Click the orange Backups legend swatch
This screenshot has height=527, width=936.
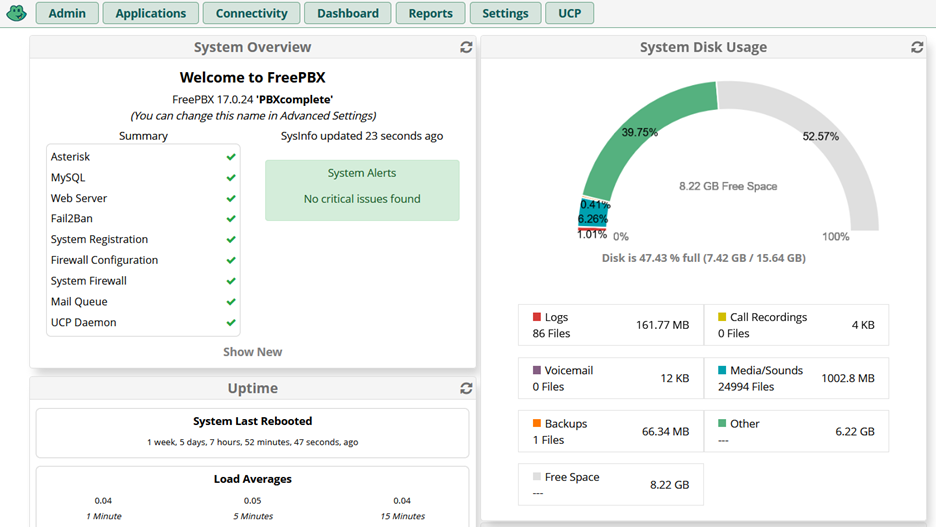pyautogui.click(x=537, y=423)
